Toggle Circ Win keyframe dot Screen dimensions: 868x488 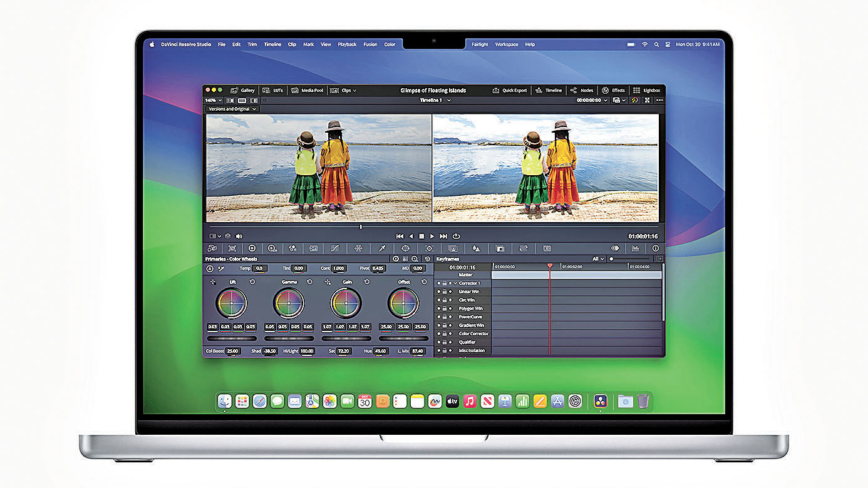450,300
